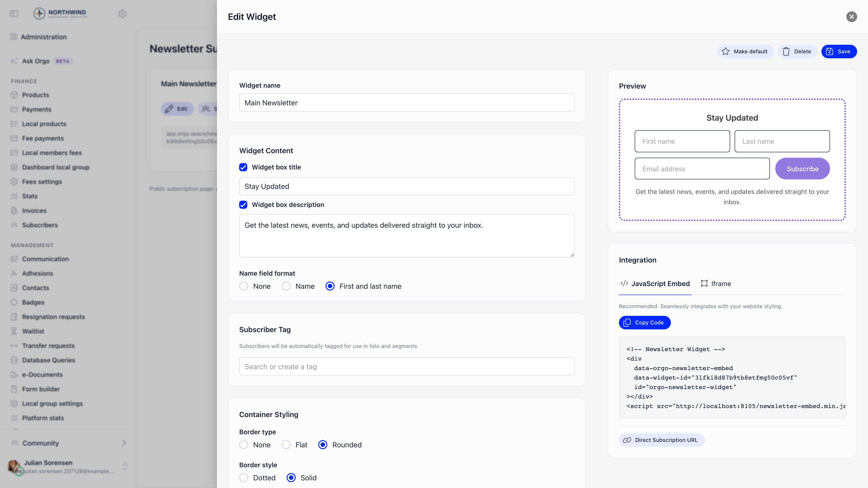Viewport: 868px width, 488px height.
Task: Click the Fee payments icon
Action: point(14,138)
